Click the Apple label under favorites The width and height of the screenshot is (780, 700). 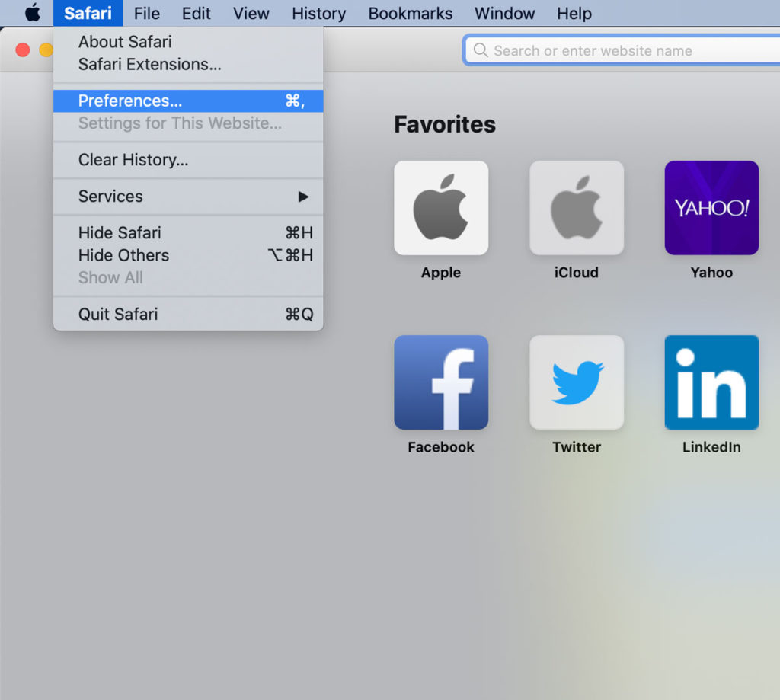tap(441, 273)
